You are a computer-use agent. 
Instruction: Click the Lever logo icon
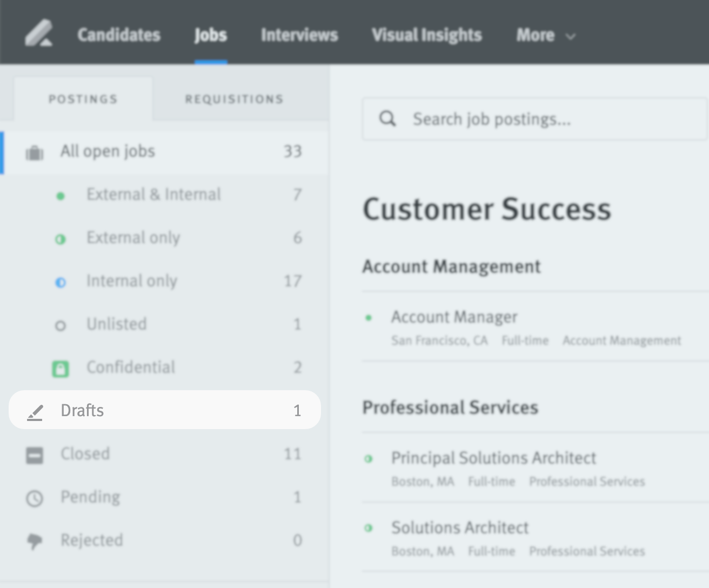click(39, 34)
